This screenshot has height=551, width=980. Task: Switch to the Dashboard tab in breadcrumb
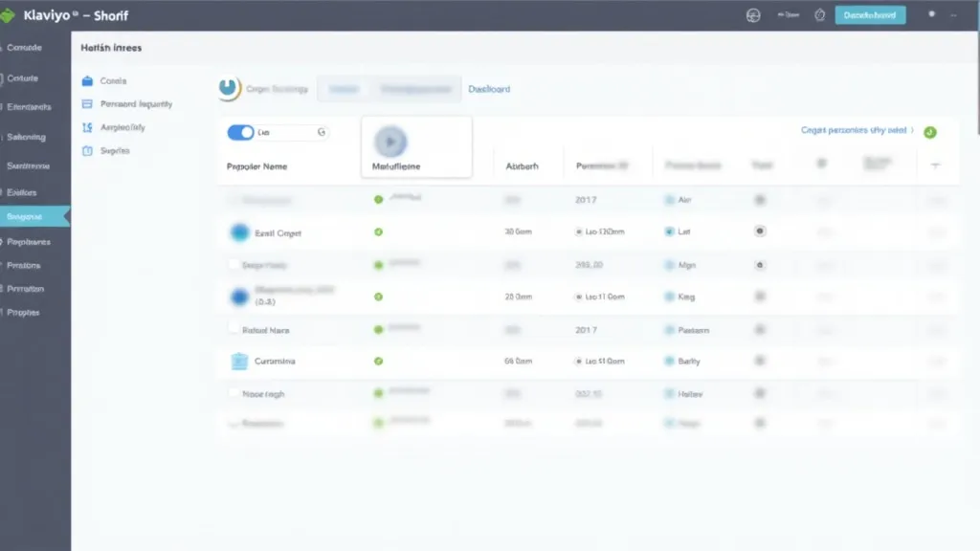(x=490, y=88)
